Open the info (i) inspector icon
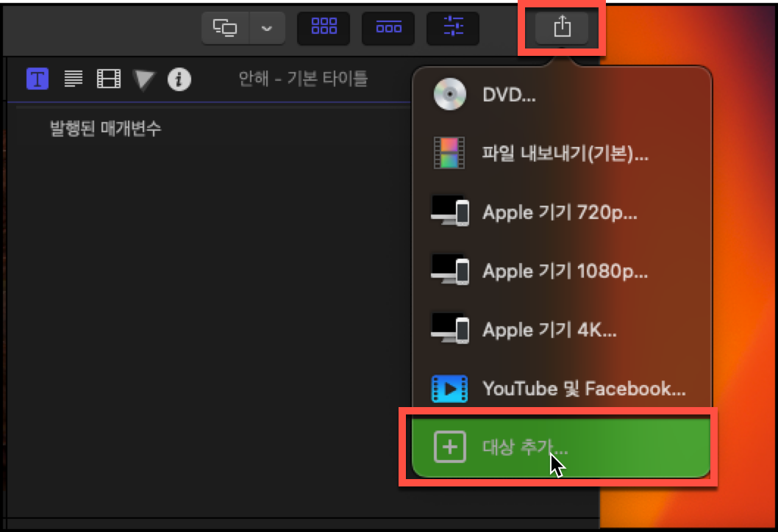 180,79
